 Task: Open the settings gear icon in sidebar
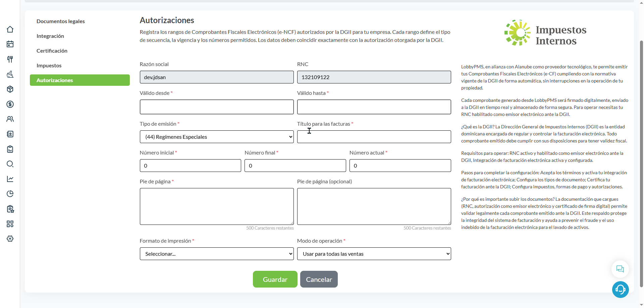click(10, 239)
